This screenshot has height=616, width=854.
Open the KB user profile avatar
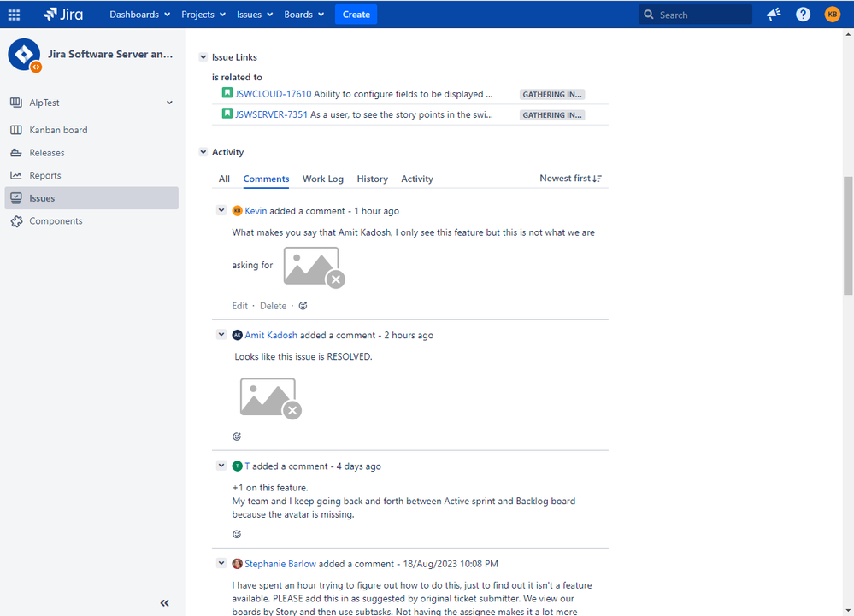[833, 15]
